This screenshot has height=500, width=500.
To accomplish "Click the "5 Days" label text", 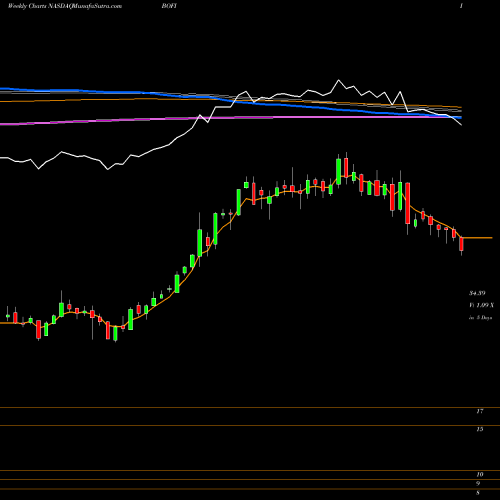I will tap(484, 318).
